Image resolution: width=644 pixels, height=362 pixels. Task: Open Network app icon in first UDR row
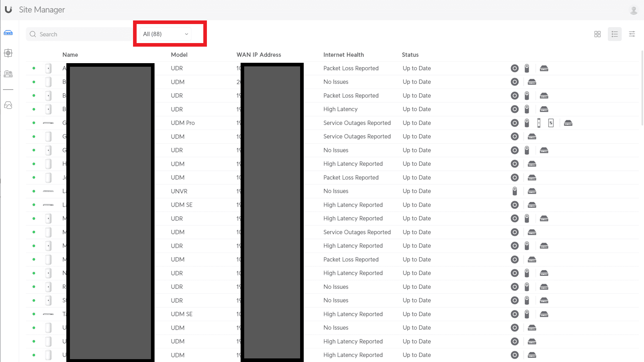[515, 68]
